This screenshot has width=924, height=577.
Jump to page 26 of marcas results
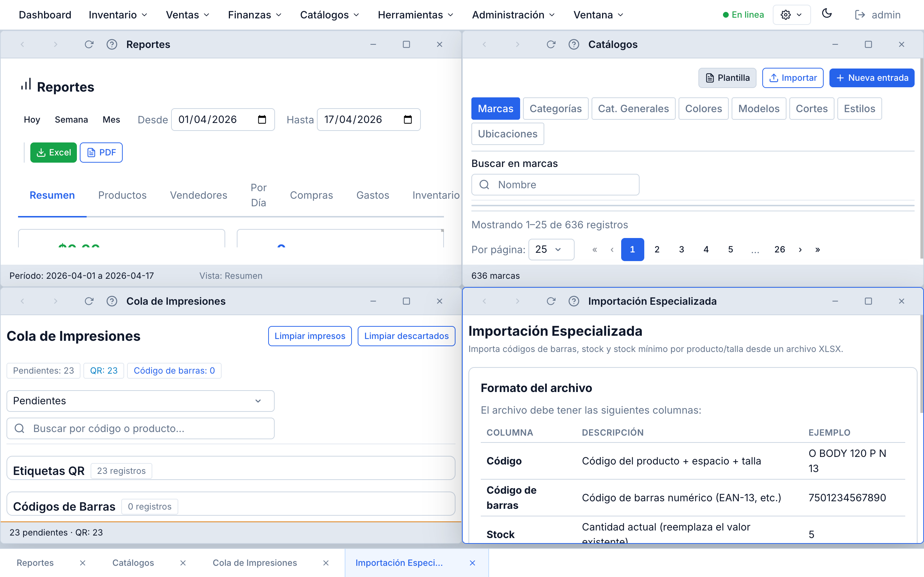click(780, 249)
